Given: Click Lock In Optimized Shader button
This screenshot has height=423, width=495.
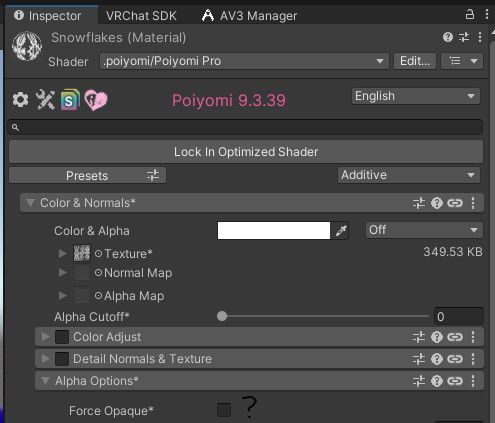Looking at the screenshot, I should pos(246,152).
